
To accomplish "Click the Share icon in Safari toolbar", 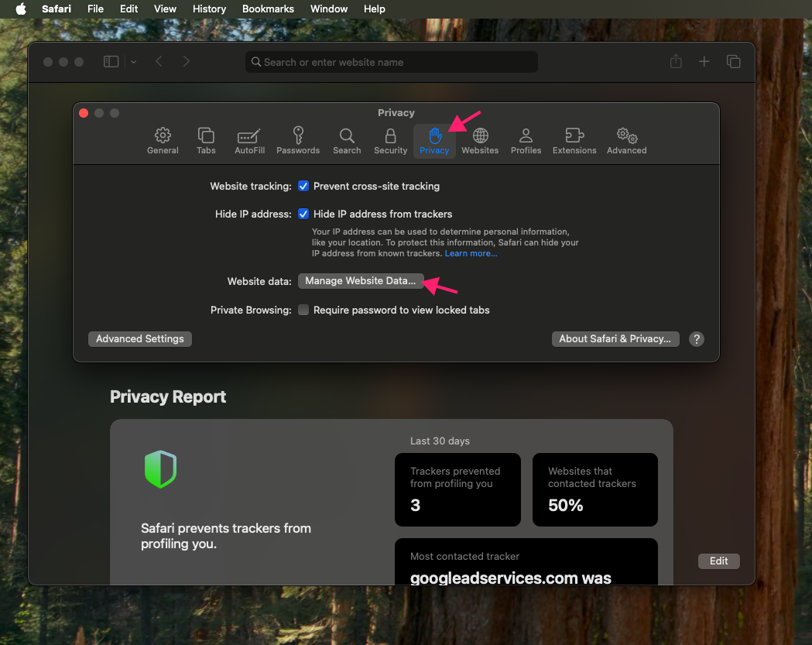I will (x=676, y=61).
